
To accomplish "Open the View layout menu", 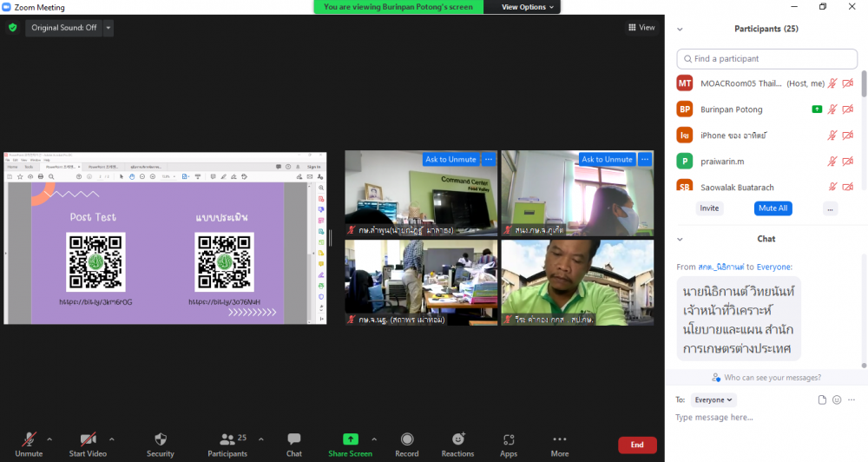I will point(642,28).
